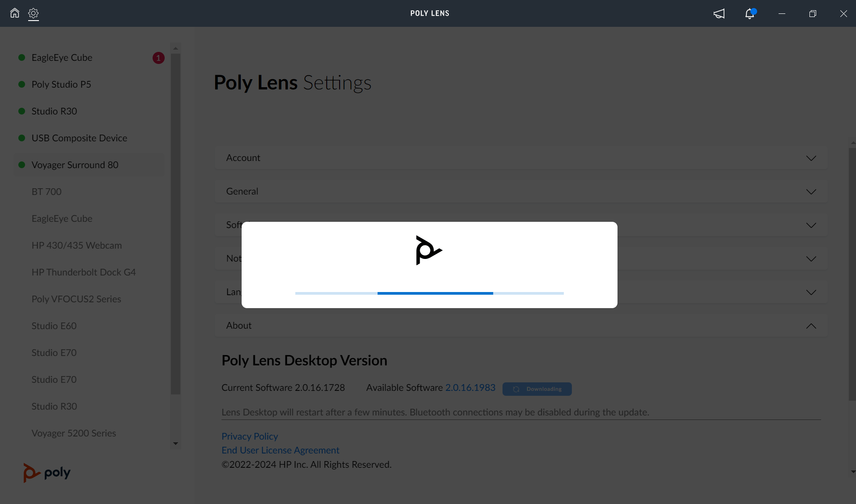Select Voyager Surround 80 device

coord(75,165)
